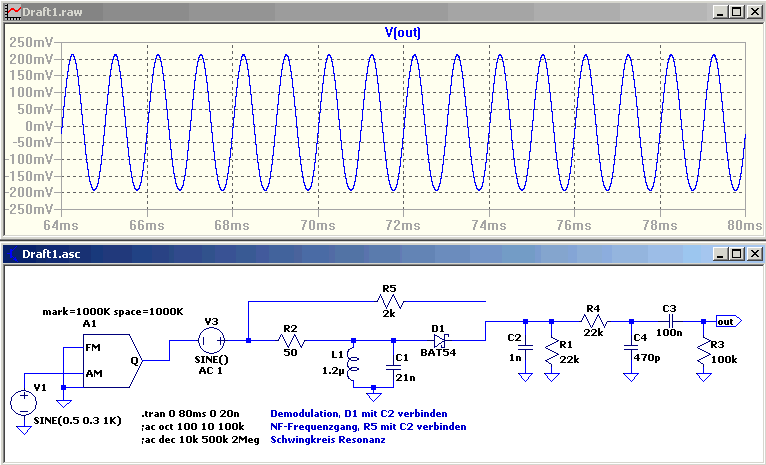Click the Demodulation comment line
The image size is (766, 465).
point(359,413)
